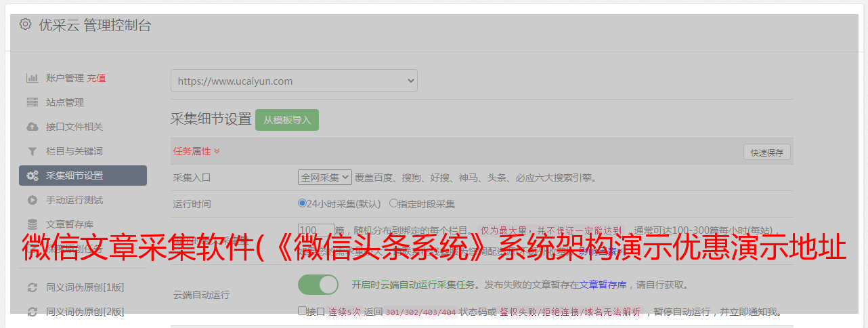Click the 采集入口 row label

(x=192, y=178)
